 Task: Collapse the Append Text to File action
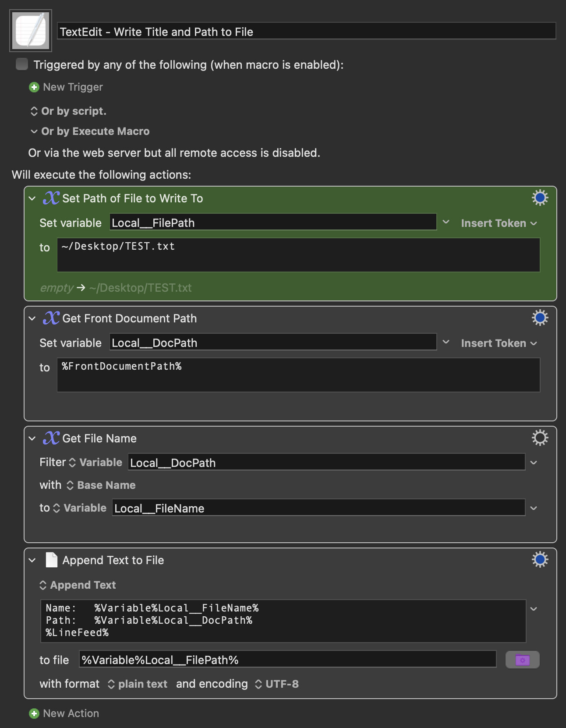click(32, 560)
